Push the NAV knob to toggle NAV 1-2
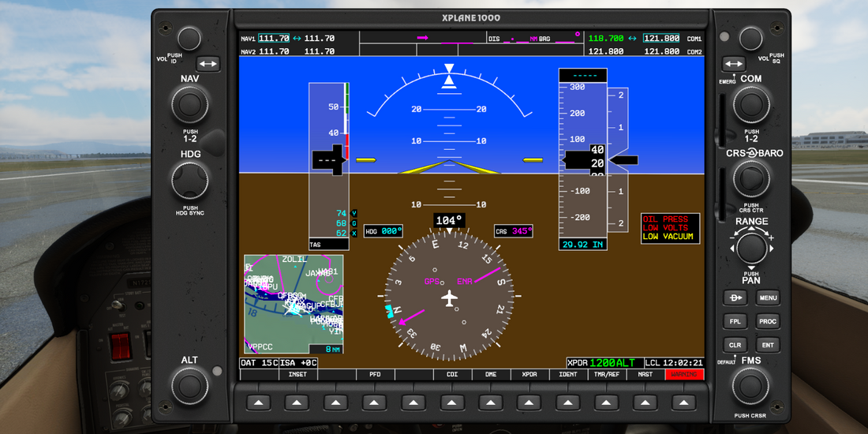Image resolution: width=868 pixels, height=434 pixels. (189, 104)
